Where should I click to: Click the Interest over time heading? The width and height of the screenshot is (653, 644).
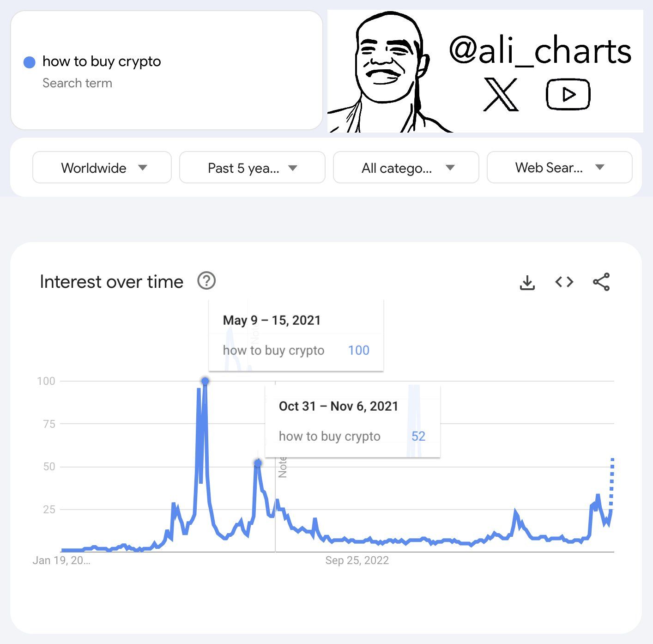112,282
